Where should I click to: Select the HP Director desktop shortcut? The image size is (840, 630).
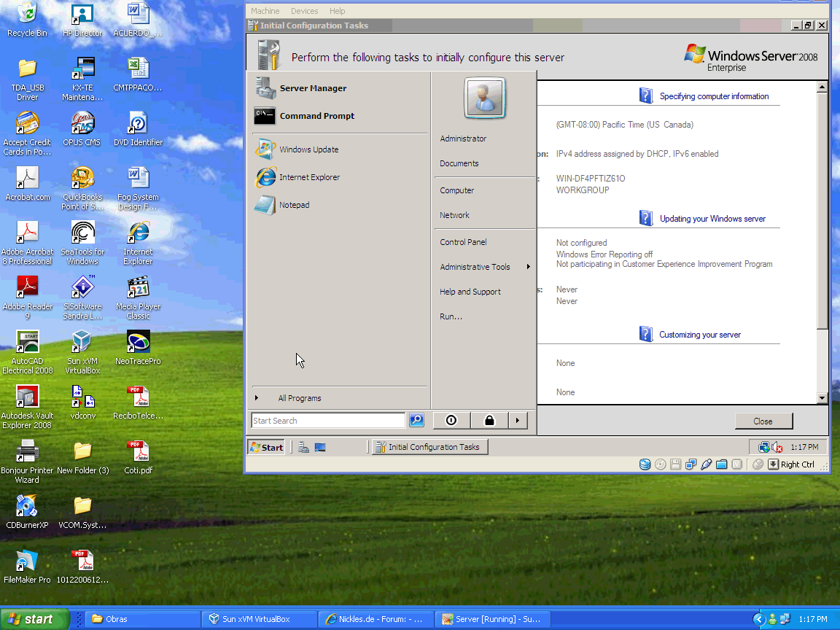pyautogui.click(x=82, y=20)
